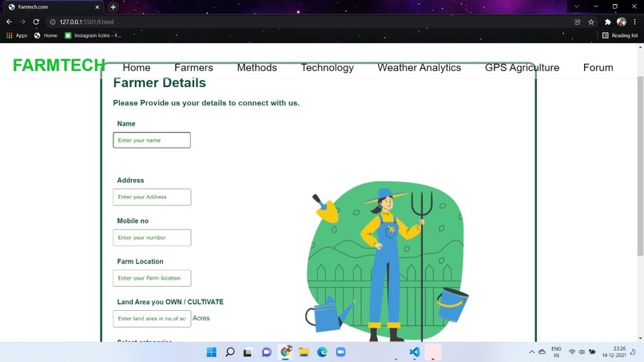This screenshot has height=362, width=644.
Task: Open the OneDrive cloud tray icon
Action: point(543,352)
